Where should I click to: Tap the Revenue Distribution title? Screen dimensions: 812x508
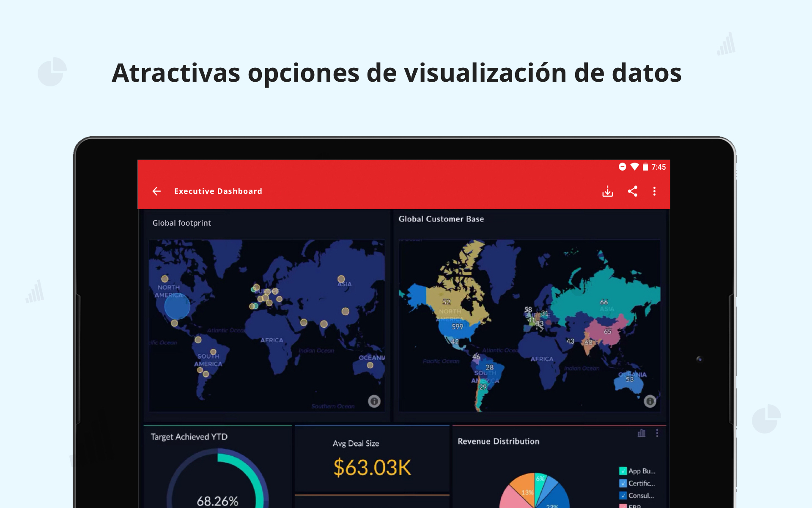(x=498, y=441)
